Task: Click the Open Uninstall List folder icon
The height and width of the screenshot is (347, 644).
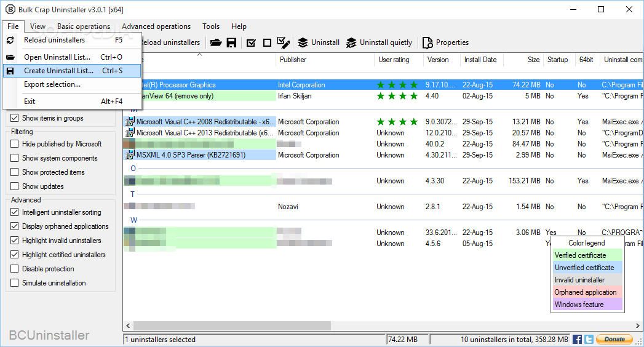Action: pos(10,57)
